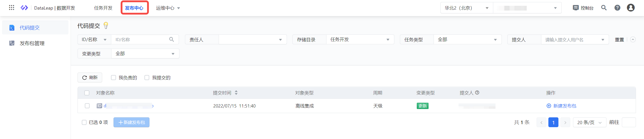This screenshot has height=139, width=644.
Task: Open the 任务类型 全部 dropdown
Action: (468, 40)
